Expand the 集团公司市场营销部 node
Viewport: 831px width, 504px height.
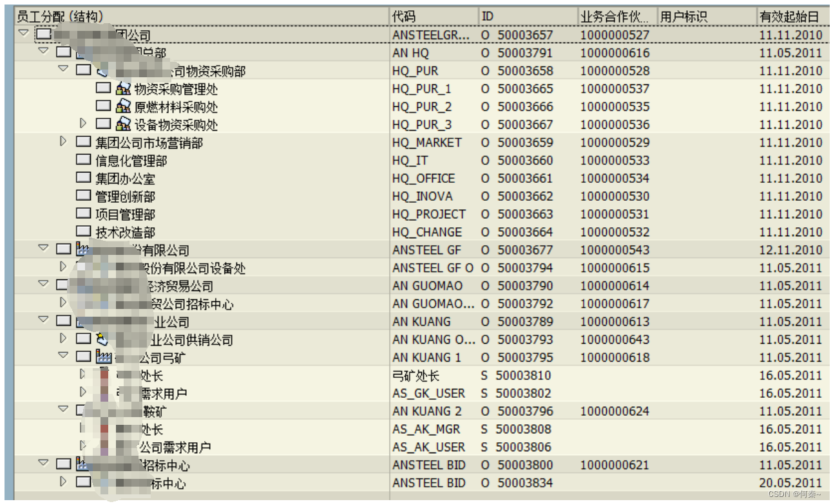point(62,141)
